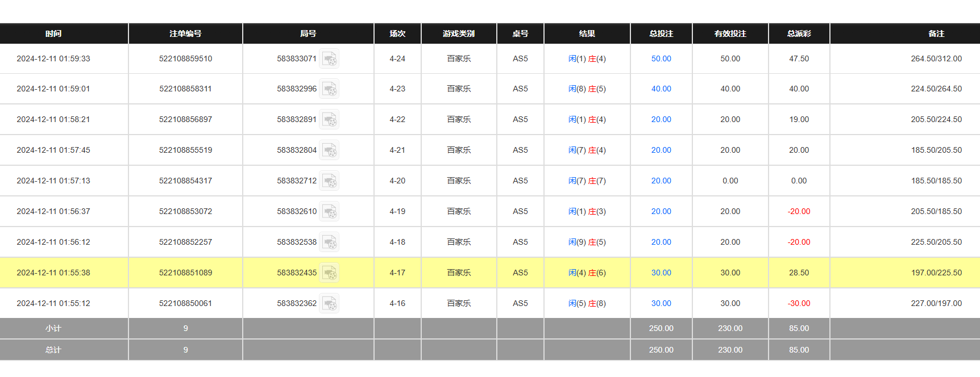Open video replay icon for round 583833071
The height and width of the screenshot is (377, 980).
[x=329, y=59]
